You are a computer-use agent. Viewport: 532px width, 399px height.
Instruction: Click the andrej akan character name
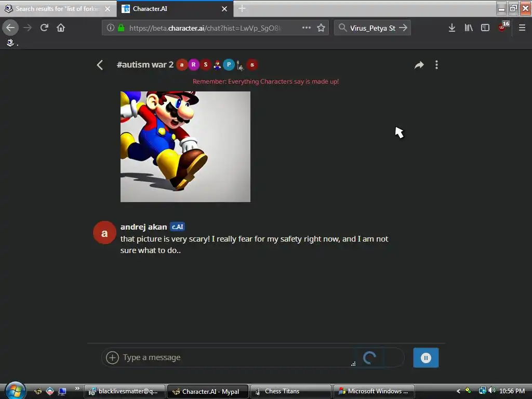(x=143, y=227)
